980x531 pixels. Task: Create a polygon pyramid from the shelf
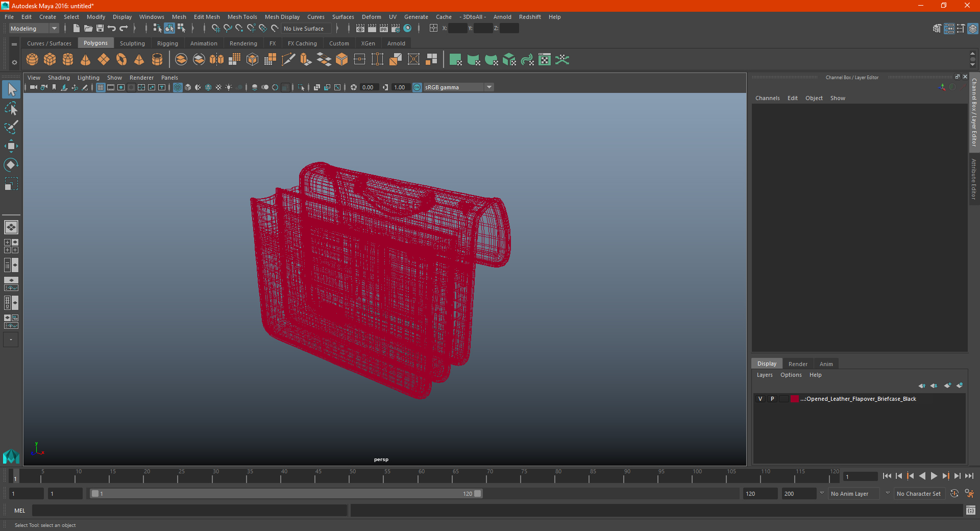(x=139, y=60)
